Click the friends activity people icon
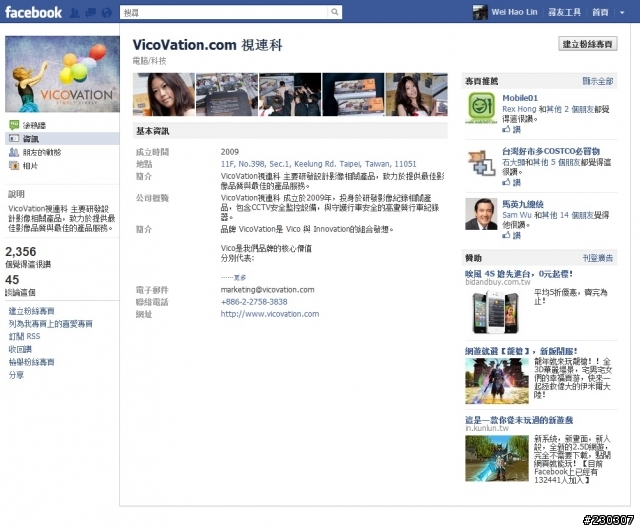 (14, 152)
